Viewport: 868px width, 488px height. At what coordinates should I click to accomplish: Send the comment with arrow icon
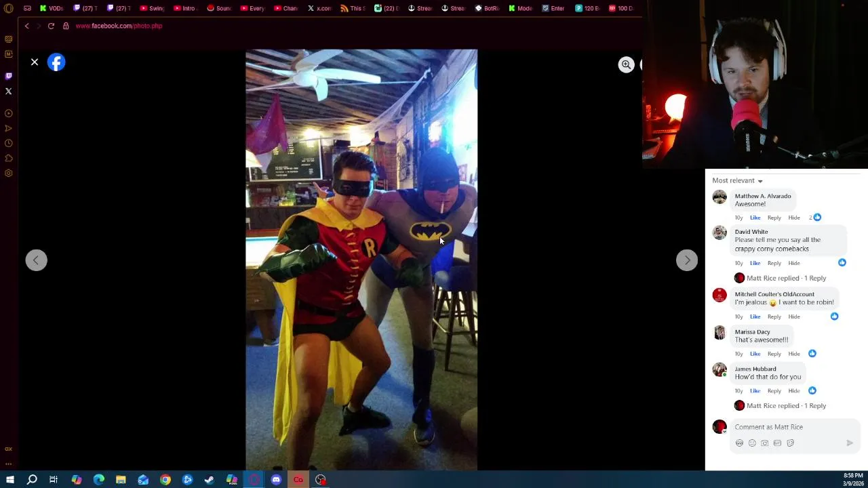pos(850,443)
